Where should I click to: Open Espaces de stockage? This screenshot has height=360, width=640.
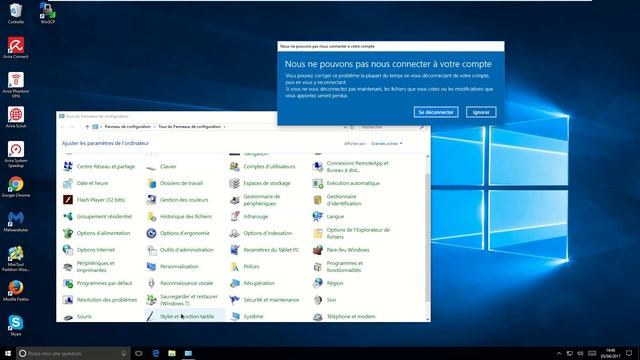[260, 183]
